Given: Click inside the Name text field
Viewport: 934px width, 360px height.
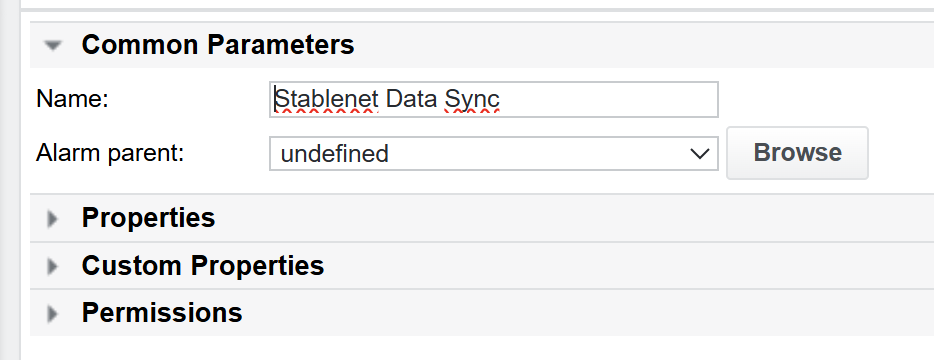Looking at the screenshot, I should click(x=494, y=100).
